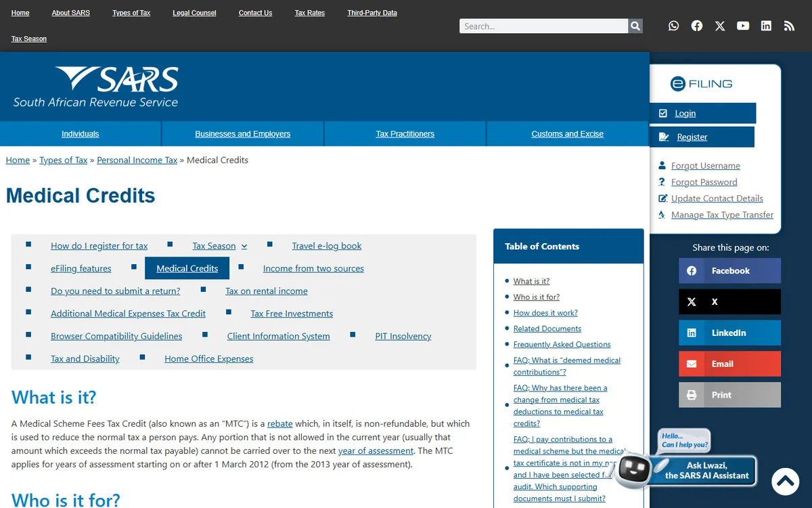Go to Home in top navigation
This screenshot has height=508, width=812.
[20, 13]
